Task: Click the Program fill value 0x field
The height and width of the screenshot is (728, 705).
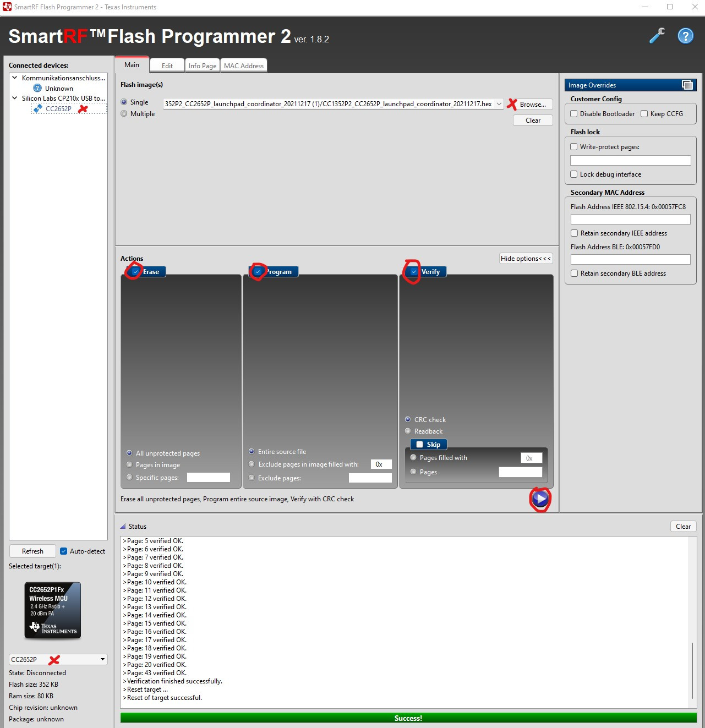Action: [381, 464]
